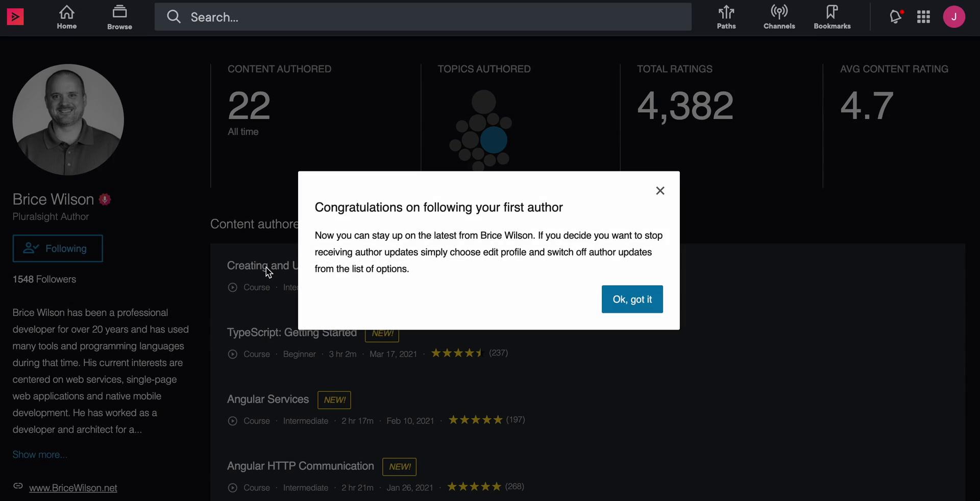Toggle the Following button

pos(58,248)
